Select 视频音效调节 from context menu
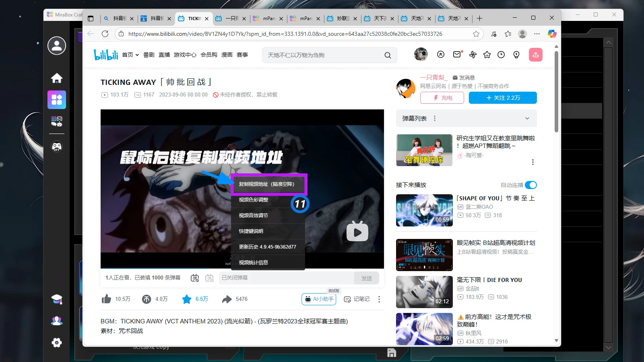Image resolution: width=644 pixels, height=362 pixels. pyautogui.click(x=268, y=216)
